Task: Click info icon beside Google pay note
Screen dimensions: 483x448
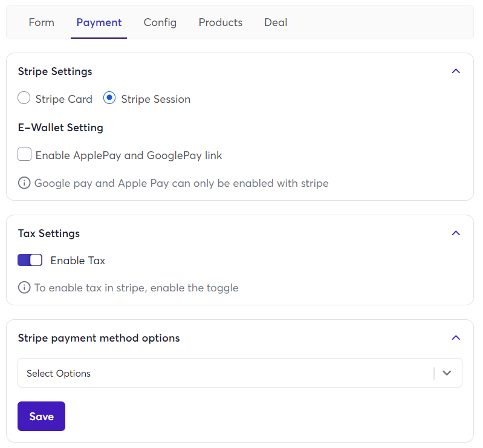Action: point(24,183)
